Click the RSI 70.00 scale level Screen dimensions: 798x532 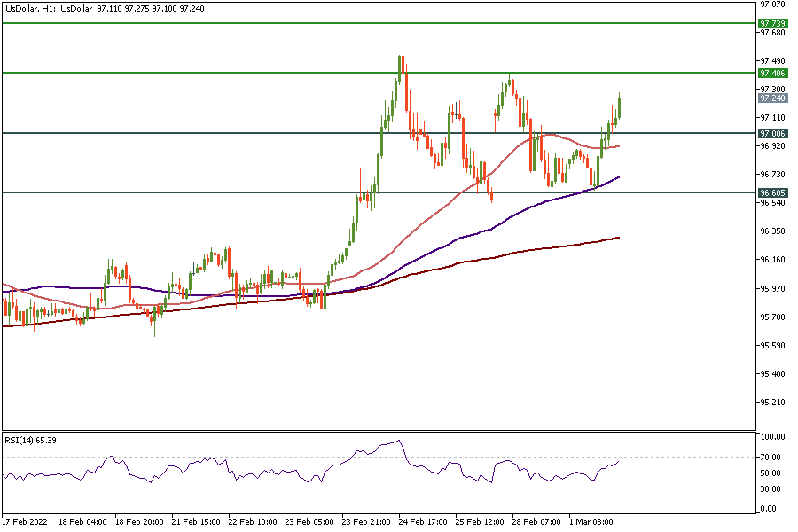tap(771, 457)
